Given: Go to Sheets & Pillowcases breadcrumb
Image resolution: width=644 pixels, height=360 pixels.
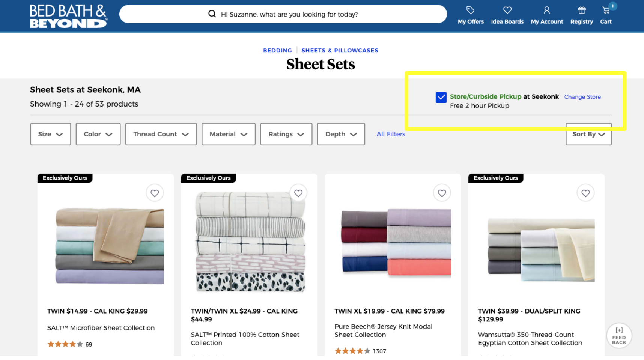Looking at the screenshot, I should coord(340,51).
